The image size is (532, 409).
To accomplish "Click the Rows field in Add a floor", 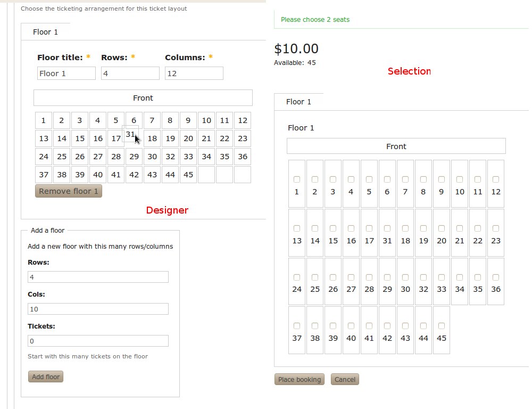I will (98, 277).
